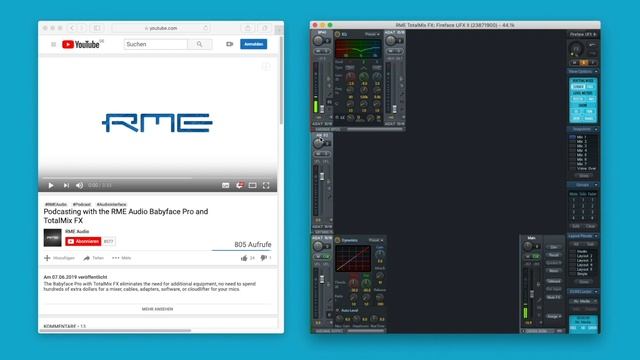Click the camera icon to create a video
This screenshot has width=640, height=360.
pos(229,44)
